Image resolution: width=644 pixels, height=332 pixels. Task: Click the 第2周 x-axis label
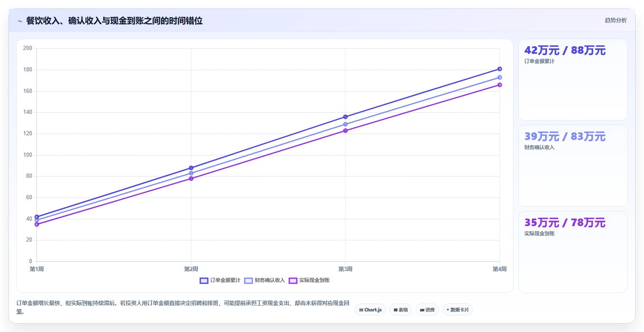191,269
